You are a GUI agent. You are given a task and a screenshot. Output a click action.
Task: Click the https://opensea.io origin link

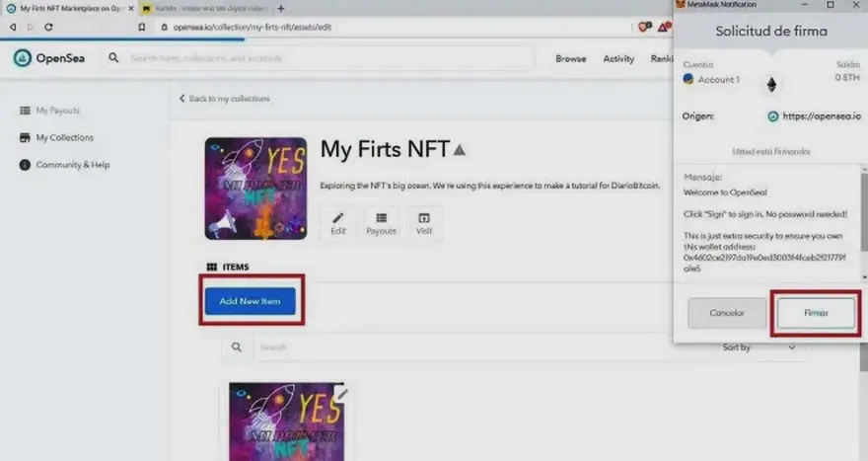point(822,115)
